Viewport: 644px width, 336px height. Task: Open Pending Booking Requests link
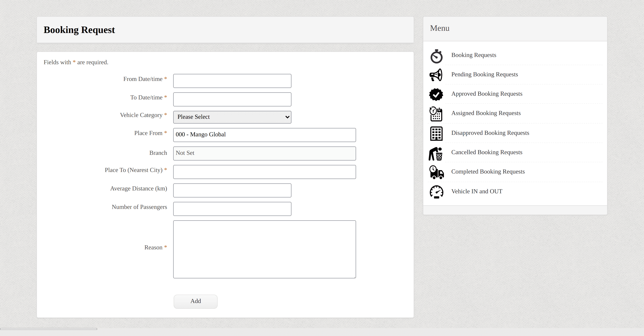484,74
